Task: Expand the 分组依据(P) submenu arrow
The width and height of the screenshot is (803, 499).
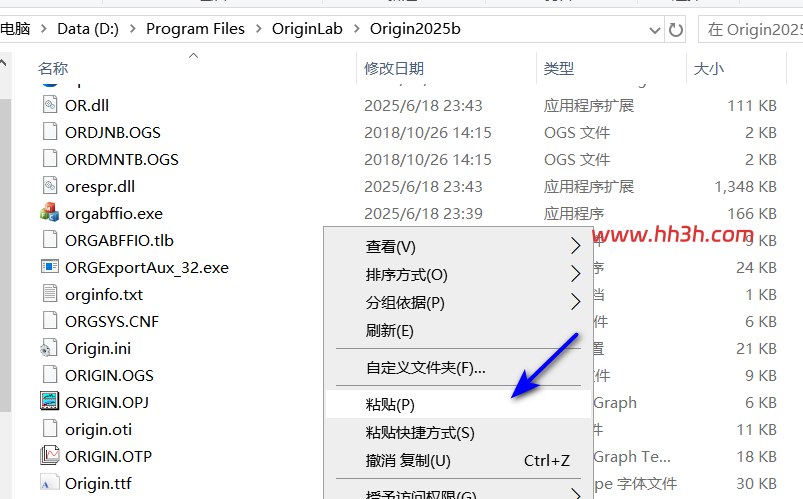Action: pos(576,302)
